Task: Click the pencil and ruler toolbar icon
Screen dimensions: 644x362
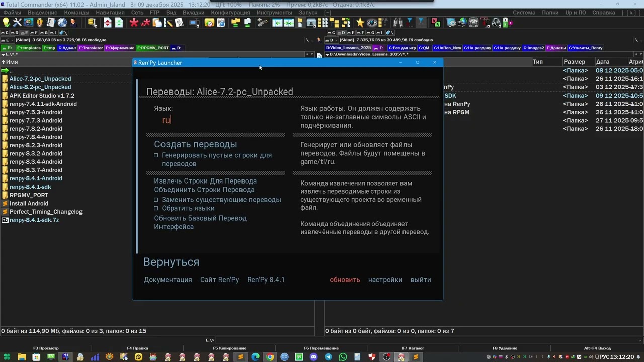Action: [168, 22]
